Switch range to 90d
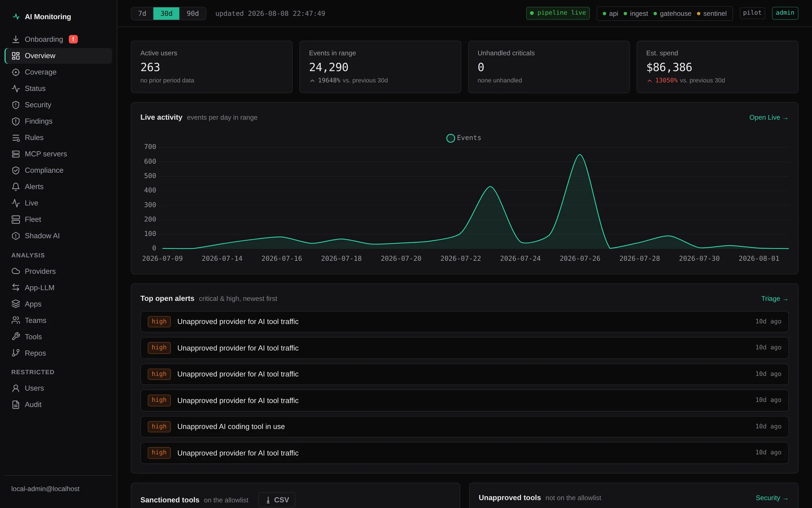The image size is (812, 508). [192, 13]
